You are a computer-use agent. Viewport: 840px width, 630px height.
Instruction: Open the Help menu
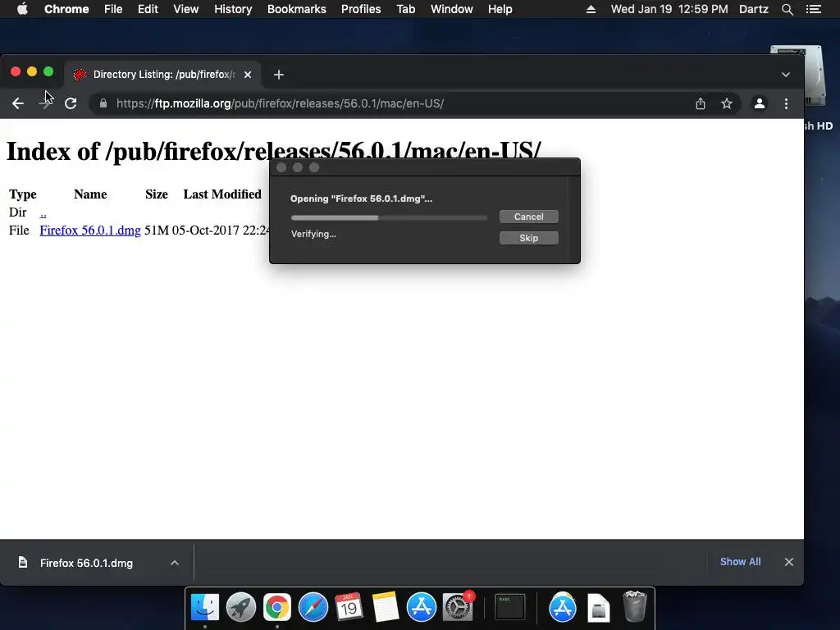pos(500,9)
